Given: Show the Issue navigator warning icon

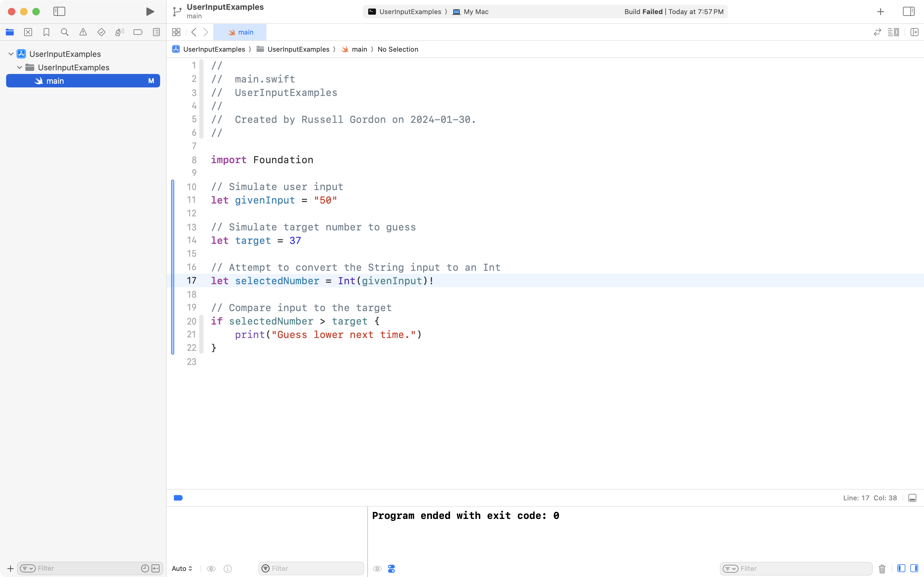Looking at the screenshot, I should pos(83,32).
